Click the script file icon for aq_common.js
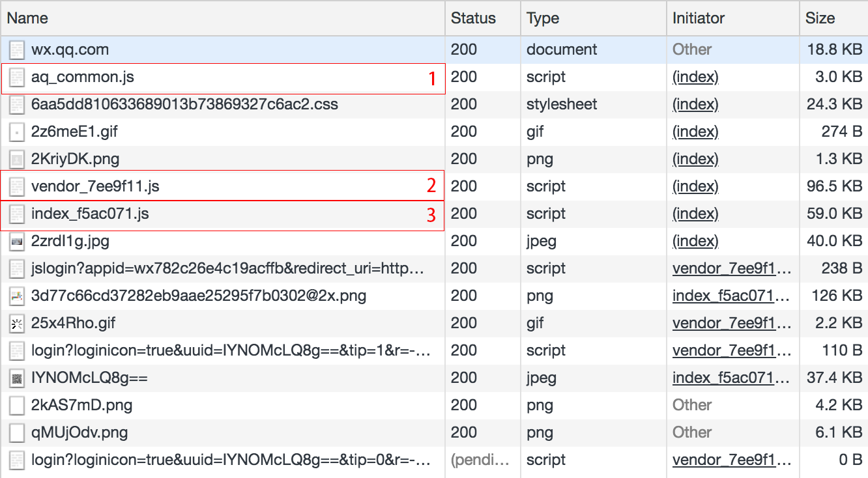Viewport: 868px width, 478px height. click(x=17, y=77)
